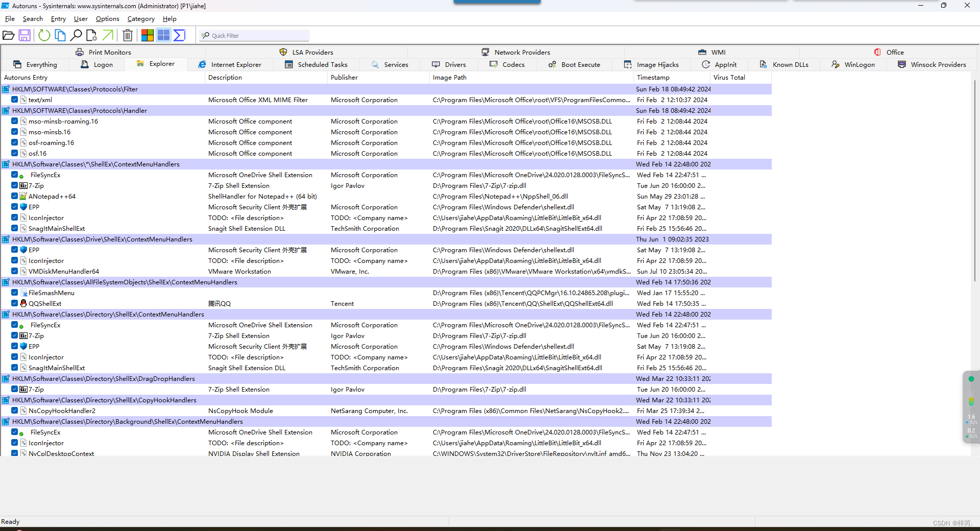
Task: Select HKLM\SOFTWARE\Classes\Protocols\Handler key row
Action: 386,110
